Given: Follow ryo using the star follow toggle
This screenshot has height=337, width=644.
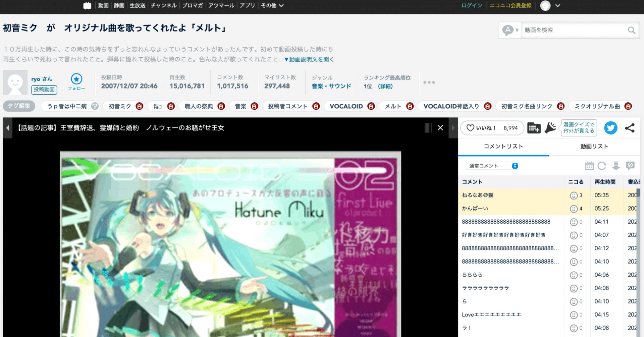Looking at the screenshot, I should (x=76, y=79).
